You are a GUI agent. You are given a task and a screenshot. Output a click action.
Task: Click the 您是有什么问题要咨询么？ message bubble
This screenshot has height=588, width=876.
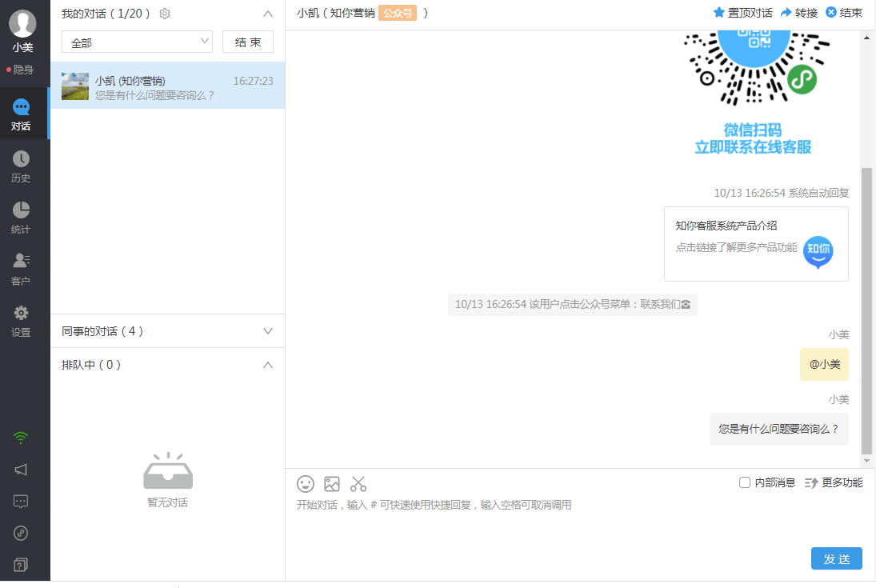pos(778,430)
